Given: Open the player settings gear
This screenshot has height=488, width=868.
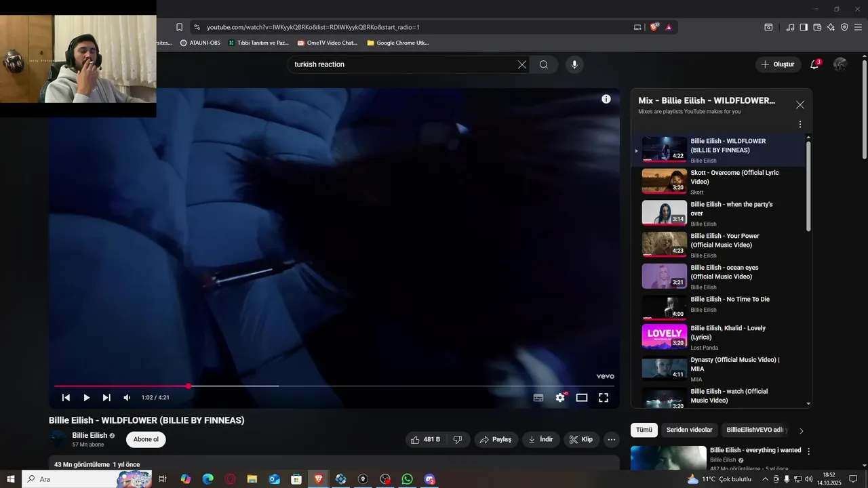Looking at the screenshot, I should [x=560, y=398].
